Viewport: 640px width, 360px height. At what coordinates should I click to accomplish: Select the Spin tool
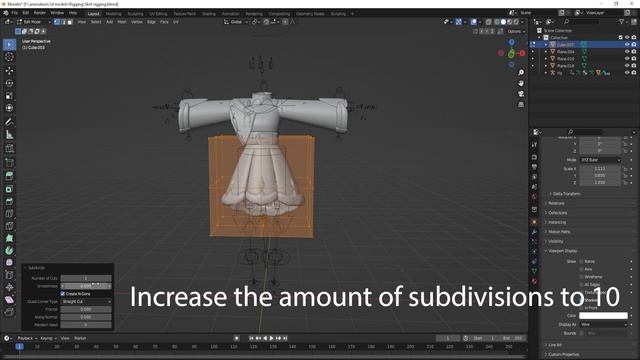pyautogui.click(x=9, y=250)
